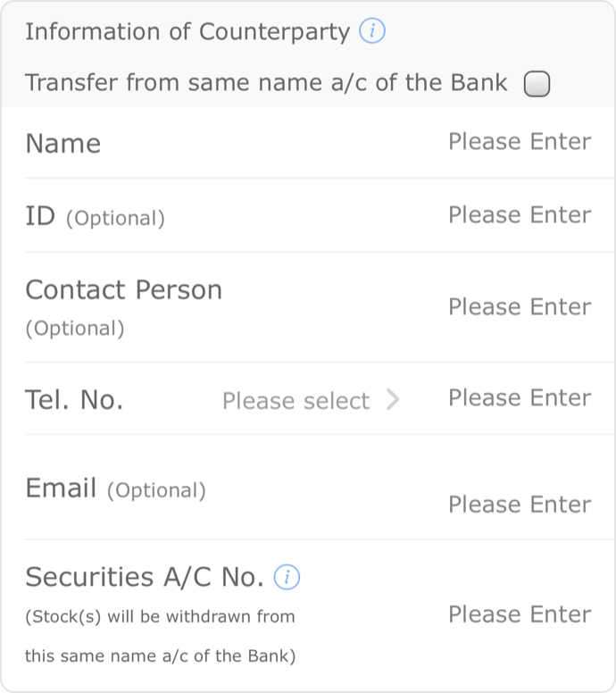The height and width of the screenshot is (693, 616).
Task: Open the Tel. No. 'Please select' dropdown
Action: click(x=310, y=400)
